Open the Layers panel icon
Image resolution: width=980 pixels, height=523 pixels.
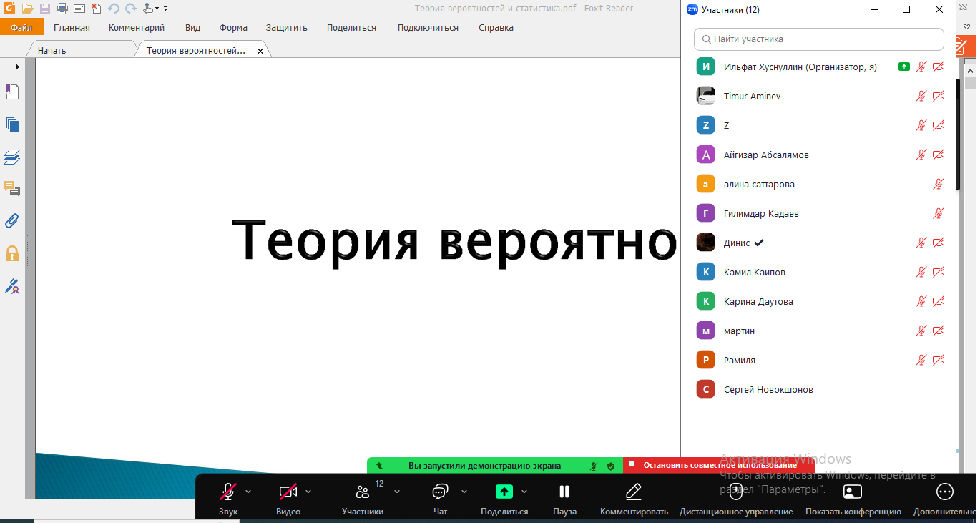(x=12, y=157)
